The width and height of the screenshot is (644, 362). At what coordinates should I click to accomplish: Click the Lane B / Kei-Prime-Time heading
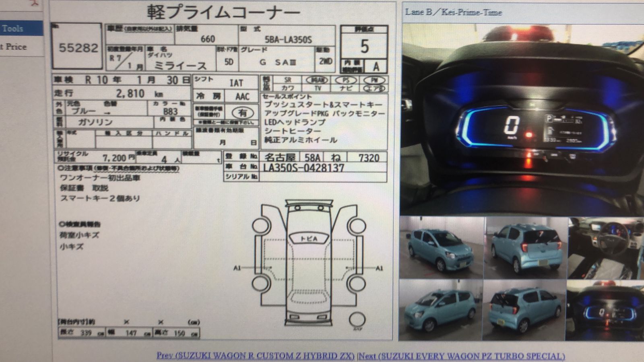[453, 12]
